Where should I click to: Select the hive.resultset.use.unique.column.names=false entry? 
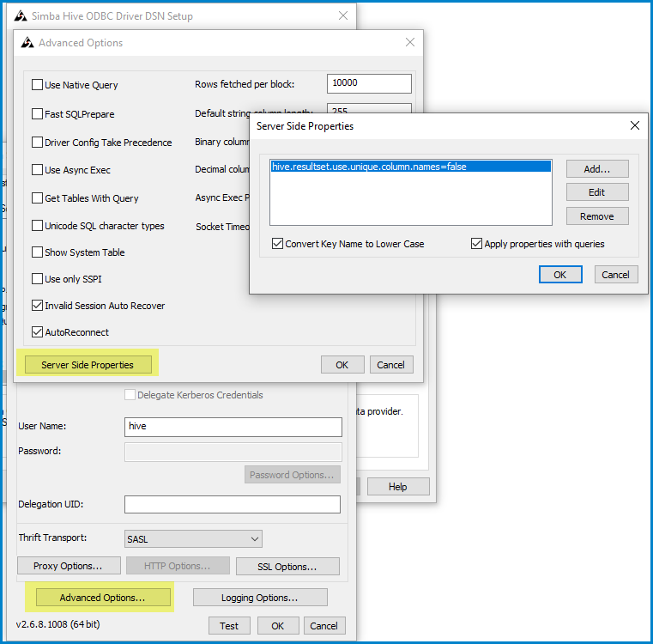tap(411, 167)
